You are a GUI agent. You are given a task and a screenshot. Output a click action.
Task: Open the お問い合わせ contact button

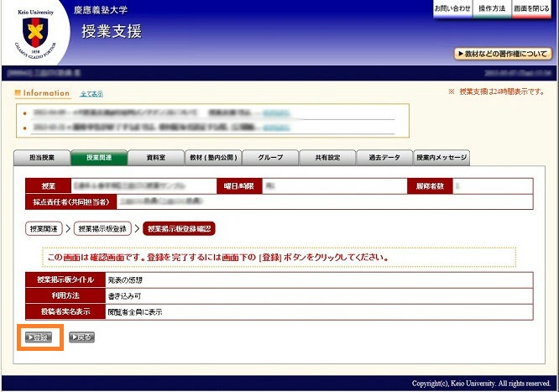tap(452, 8)
